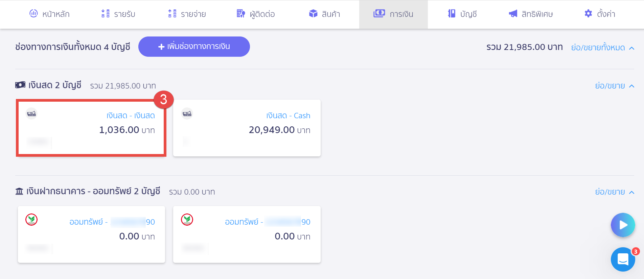Click the สิทธิพิเศษ megaphone icon

pyautogui.click(x=513, y=14)
